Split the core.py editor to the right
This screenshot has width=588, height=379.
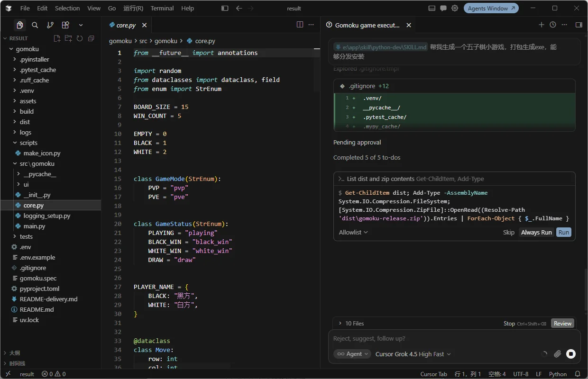[300, 25]
